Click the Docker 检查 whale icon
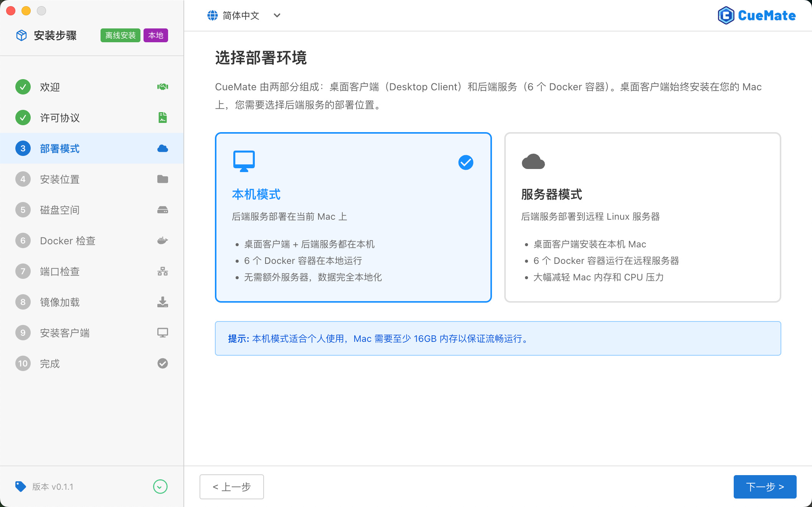812x507 pixels. tap(163, 240)
